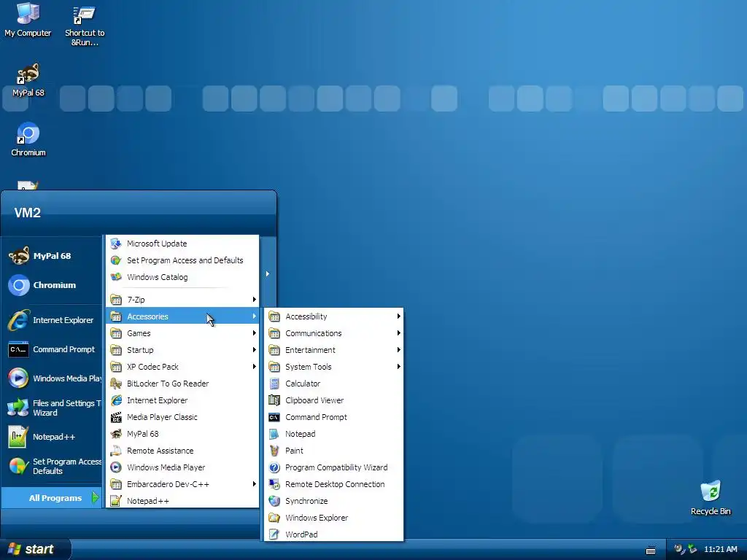Expand the System Tools submenu
747x560 pixels.
point(333,367)
